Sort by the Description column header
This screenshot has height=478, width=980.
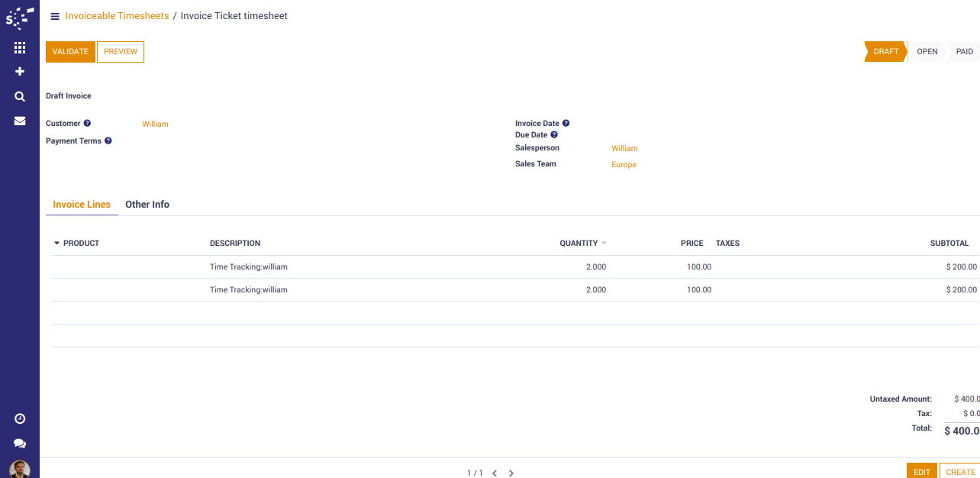click(235, 243)
